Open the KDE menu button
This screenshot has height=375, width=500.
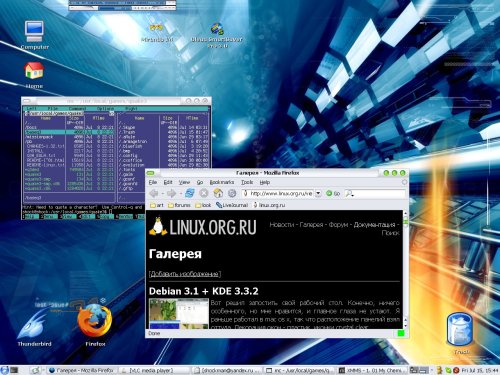click(x=4, y=370)
